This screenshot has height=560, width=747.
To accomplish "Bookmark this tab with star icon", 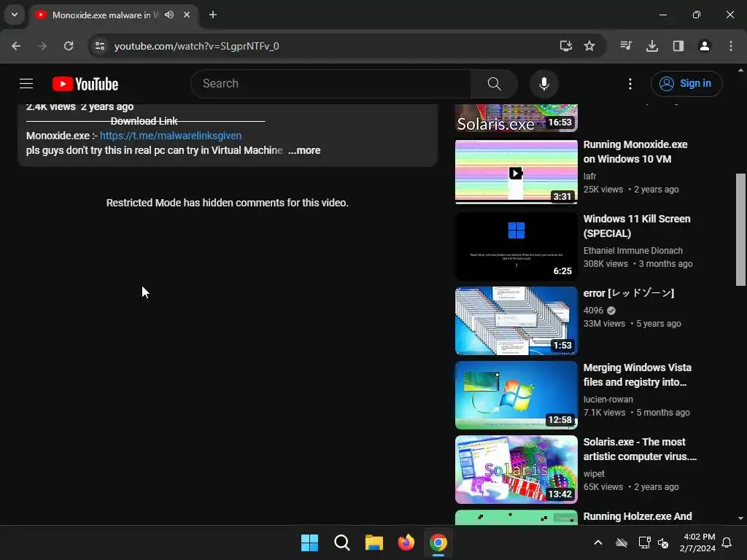I will [x=589, y=46].
